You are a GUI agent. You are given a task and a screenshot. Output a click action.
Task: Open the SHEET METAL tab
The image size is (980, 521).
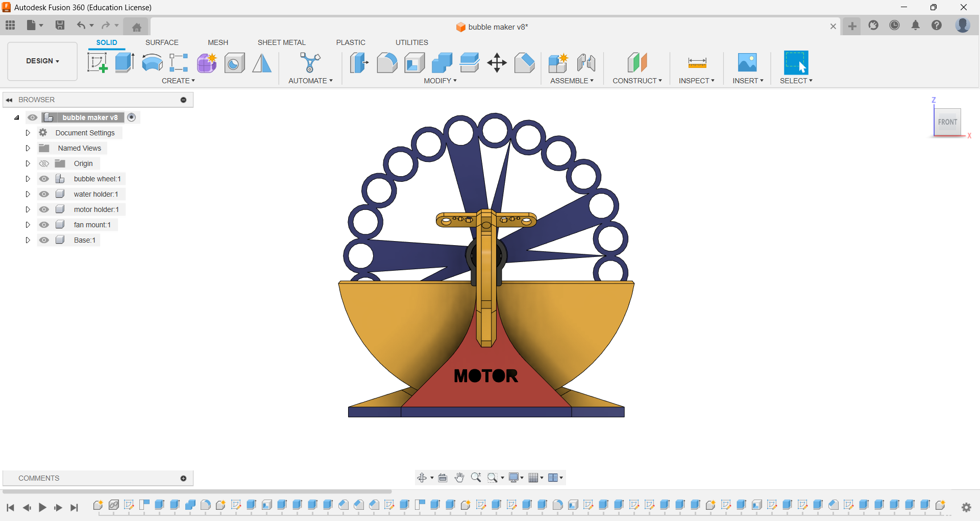click(281, 42)
